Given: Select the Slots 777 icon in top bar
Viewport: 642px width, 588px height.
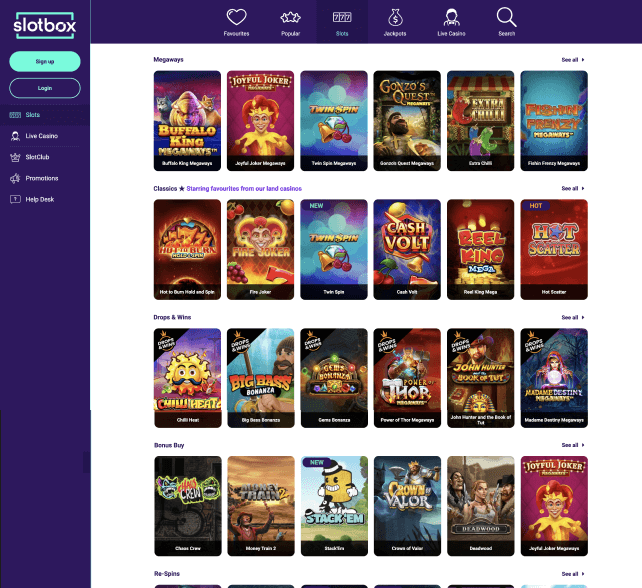Looking at the screenshot, I should pyautogui.click(x=342, y=17).
